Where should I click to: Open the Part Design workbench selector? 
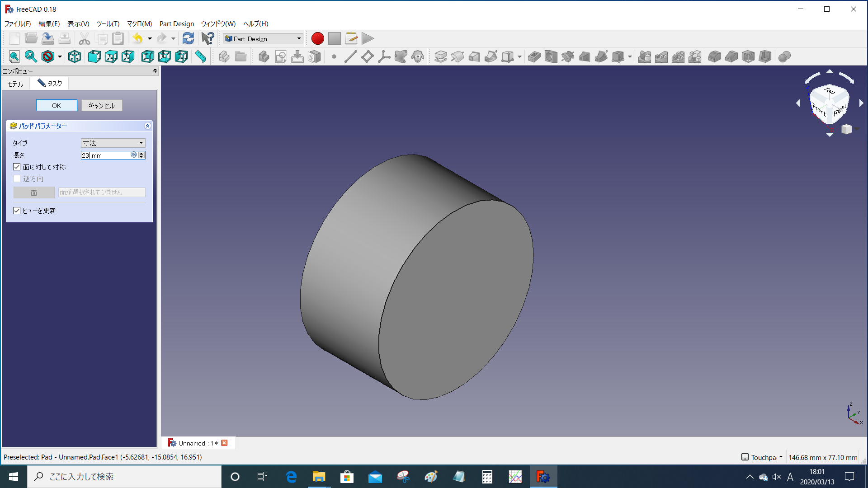pyautogui.click(x=263, y=38)
